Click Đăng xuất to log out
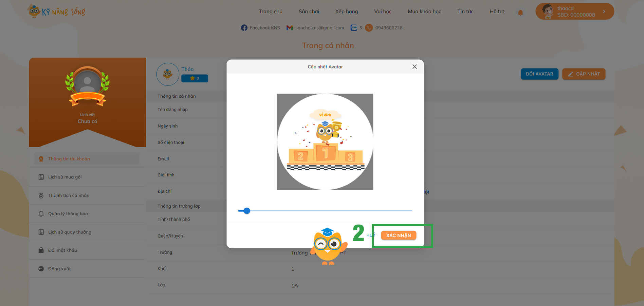 click(x=59, y=269)
